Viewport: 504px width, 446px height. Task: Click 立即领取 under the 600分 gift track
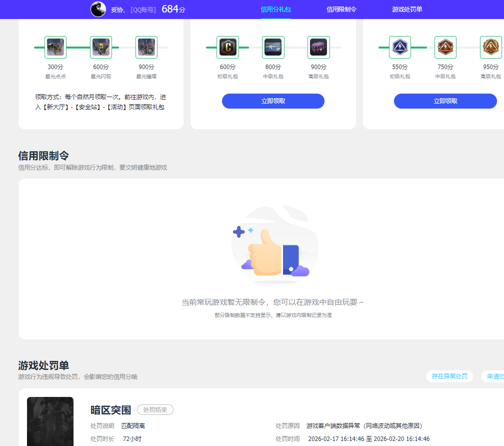click(x=273, y=101)
